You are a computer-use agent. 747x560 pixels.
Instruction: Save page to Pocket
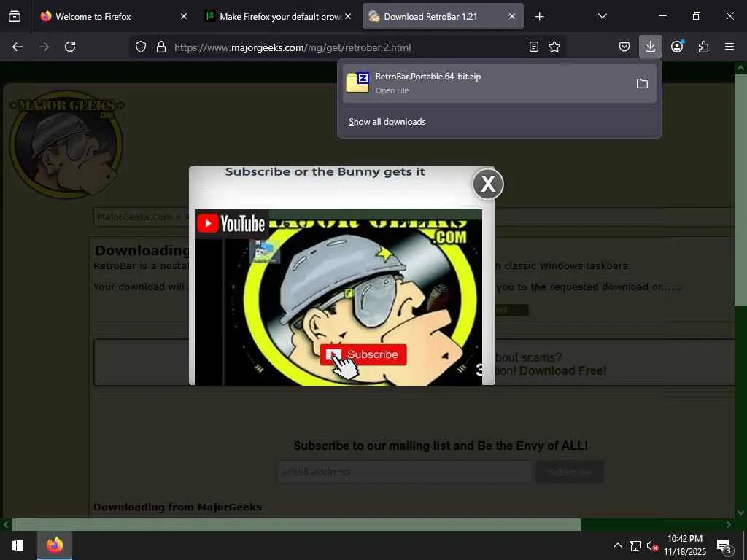click(624, 47)
